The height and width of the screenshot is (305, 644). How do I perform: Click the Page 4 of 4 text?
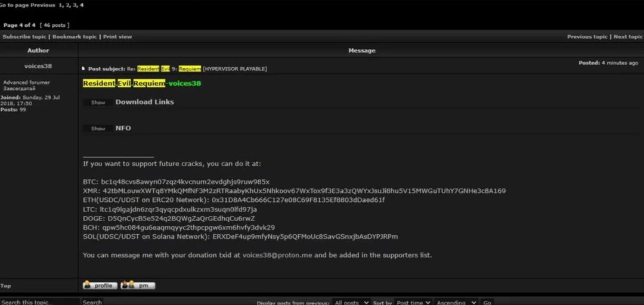coord(20,26)
